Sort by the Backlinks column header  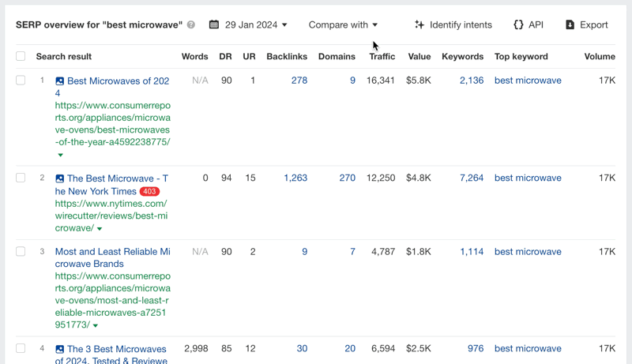pos(287,57)
